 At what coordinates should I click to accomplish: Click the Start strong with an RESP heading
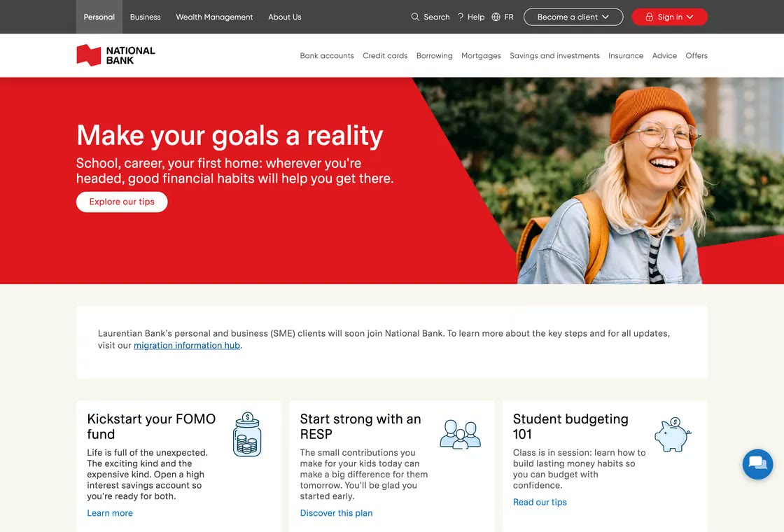click(360, 426)
